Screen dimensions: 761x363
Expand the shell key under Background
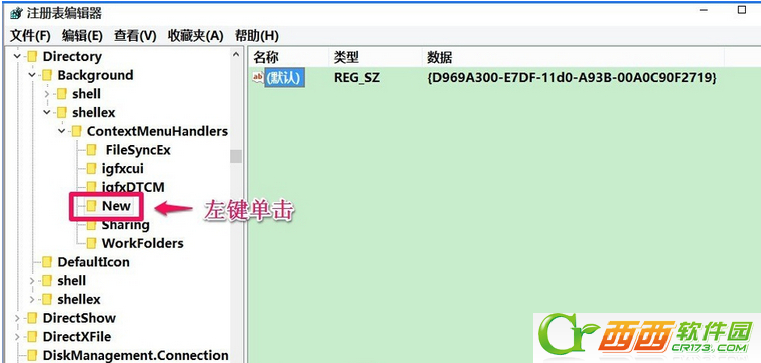(47, 94)
